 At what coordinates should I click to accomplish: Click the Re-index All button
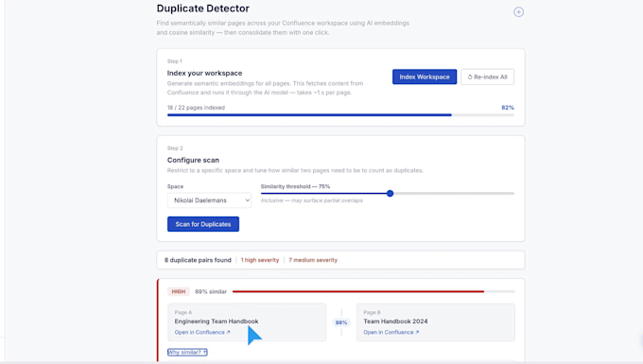point(487,77)
